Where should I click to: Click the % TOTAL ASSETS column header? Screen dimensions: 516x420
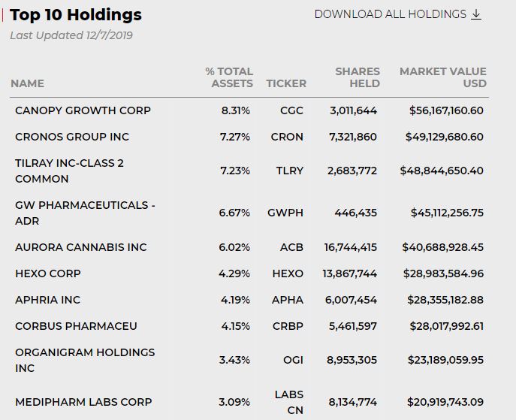tap(230, 77)
